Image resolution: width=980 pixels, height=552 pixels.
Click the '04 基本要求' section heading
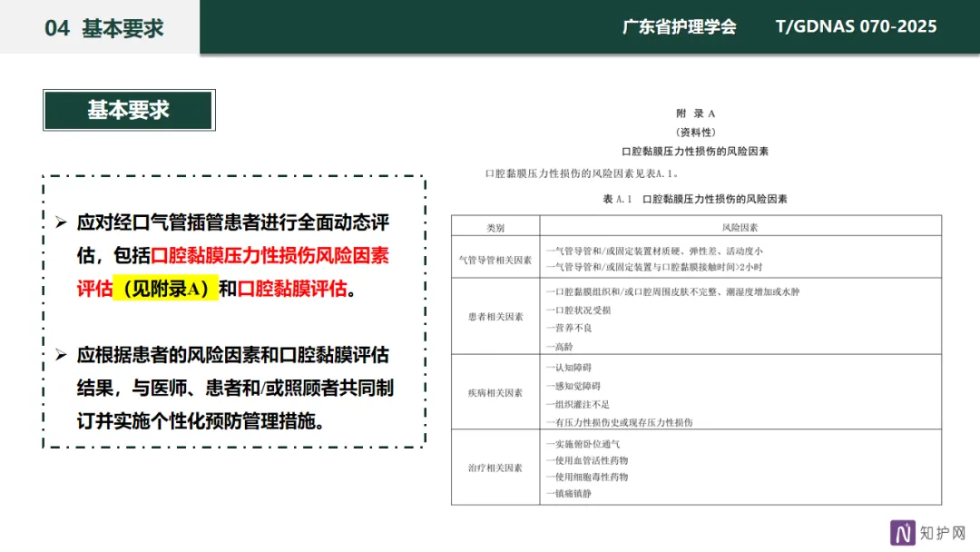(103, 28)
